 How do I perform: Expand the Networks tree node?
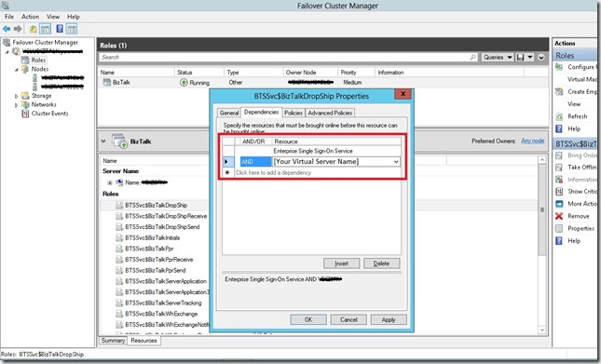click(16, 105)
